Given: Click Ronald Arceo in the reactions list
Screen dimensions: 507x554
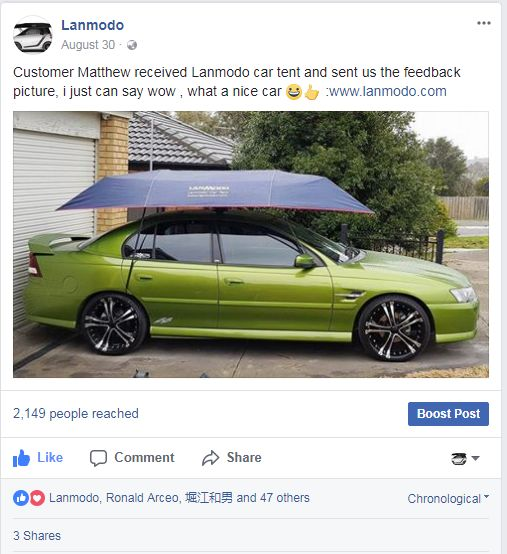Looking at the screenshot, I should [144, 498].
